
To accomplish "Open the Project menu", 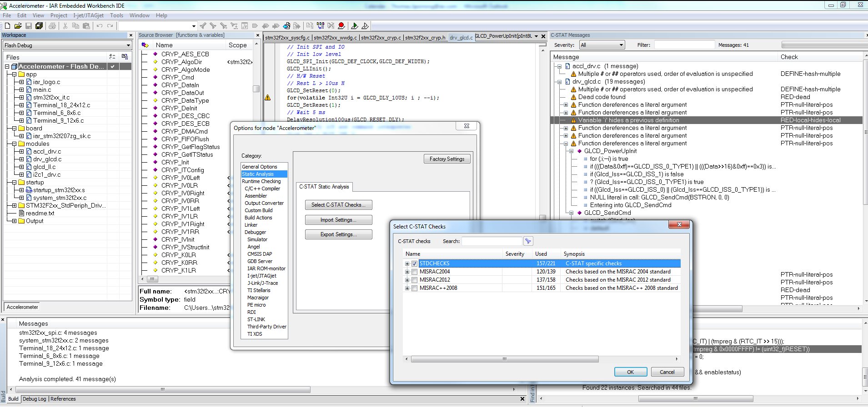I will coord(59,15).
